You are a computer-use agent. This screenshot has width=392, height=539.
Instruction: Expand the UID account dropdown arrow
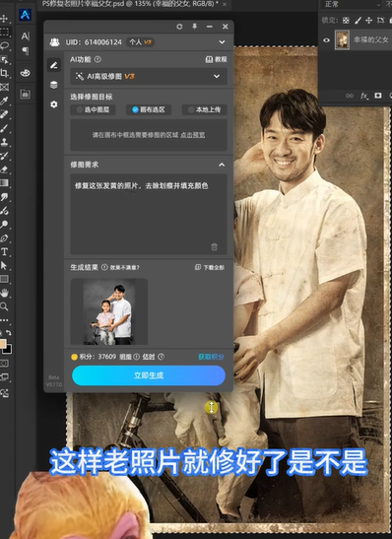[x=222, y=42]
